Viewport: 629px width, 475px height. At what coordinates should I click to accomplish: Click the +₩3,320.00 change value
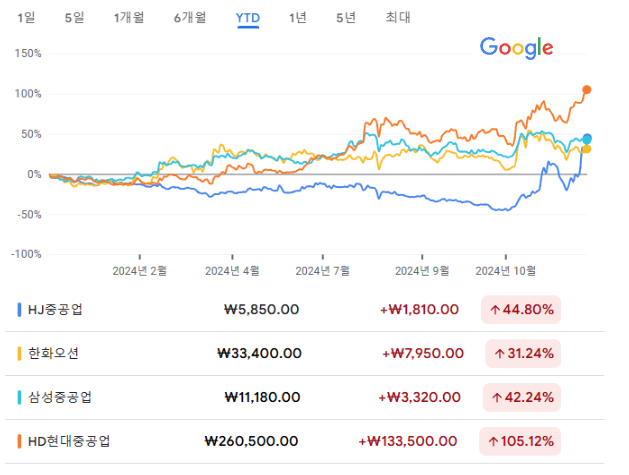coord(420,398)
